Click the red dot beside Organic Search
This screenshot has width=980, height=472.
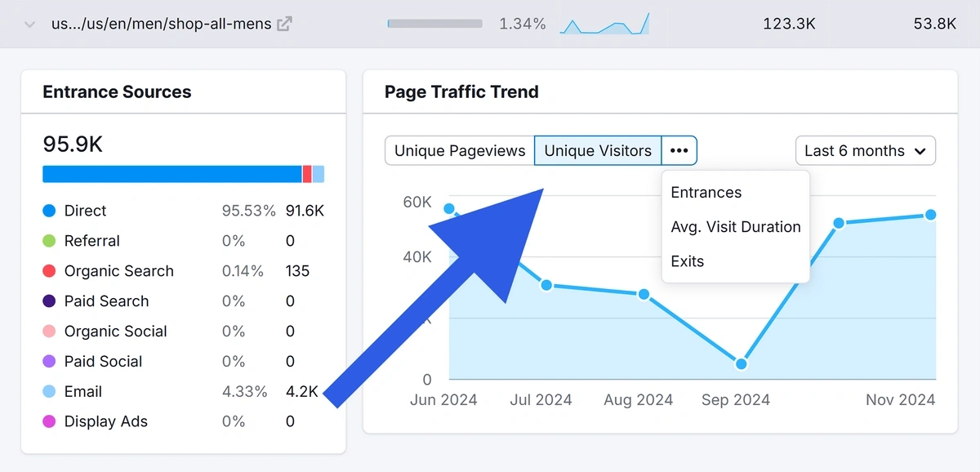[48, 270]
